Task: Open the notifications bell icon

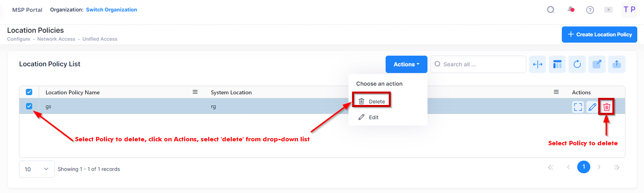Action: point(571,10)
